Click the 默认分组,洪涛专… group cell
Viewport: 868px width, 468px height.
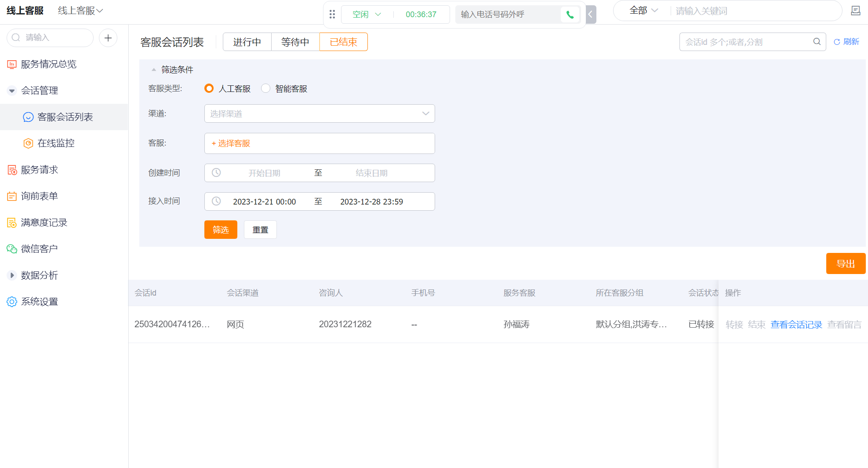(632, 324)
